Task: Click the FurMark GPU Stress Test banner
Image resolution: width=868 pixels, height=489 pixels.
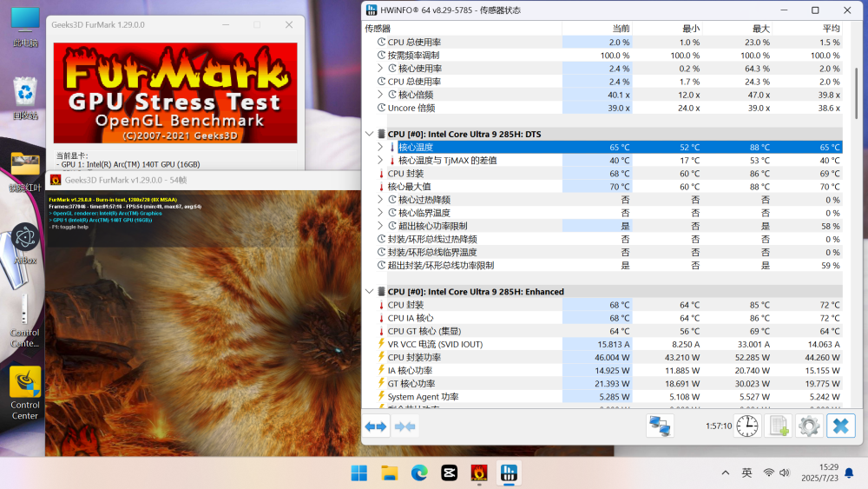Action: (175, 93)
